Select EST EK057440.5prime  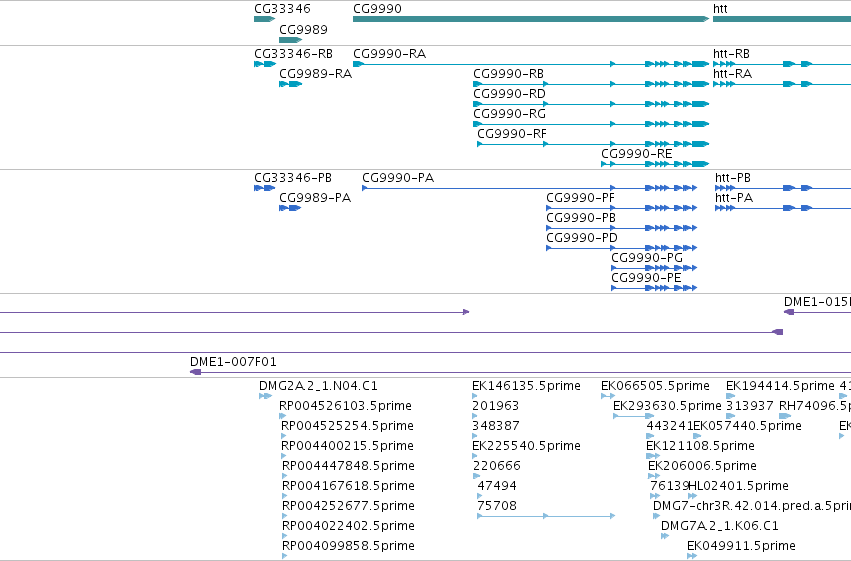pyautogui.click(x=697, y=436)
